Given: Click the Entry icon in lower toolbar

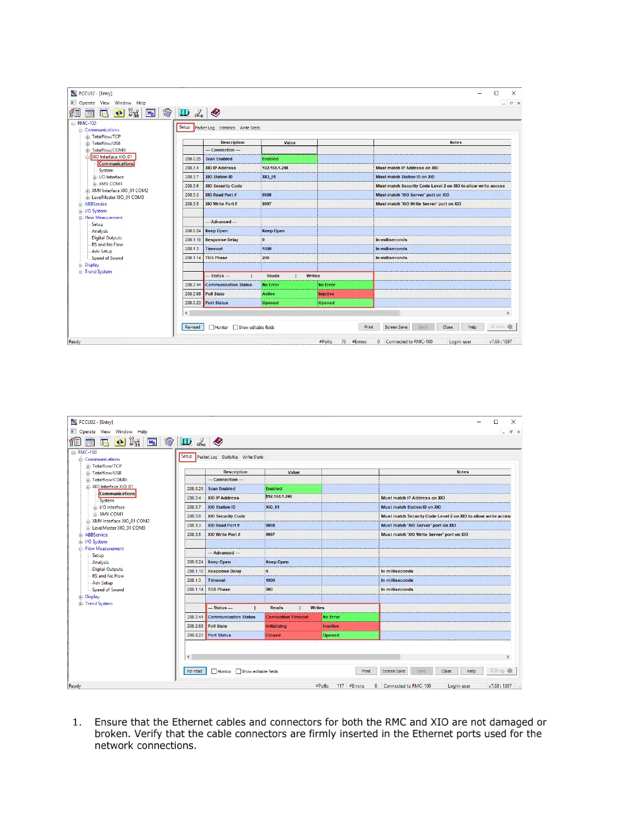Looking at the screenshot, I should click(x=90, y=442).
